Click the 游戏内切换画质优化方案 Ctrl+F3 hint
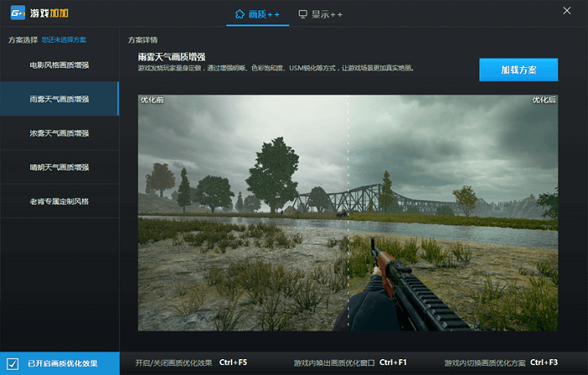This screenshot has height=375, width=588. point(501,362)
